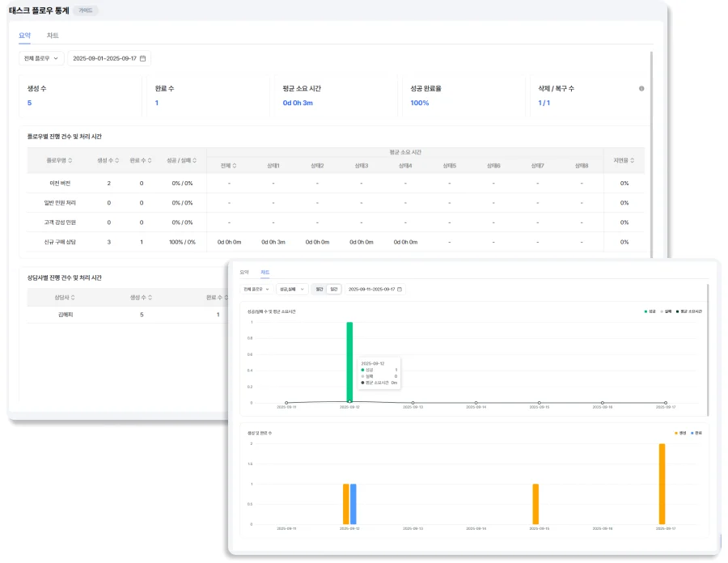Select 월간 period button in chart panel

[x=320, y=289]
